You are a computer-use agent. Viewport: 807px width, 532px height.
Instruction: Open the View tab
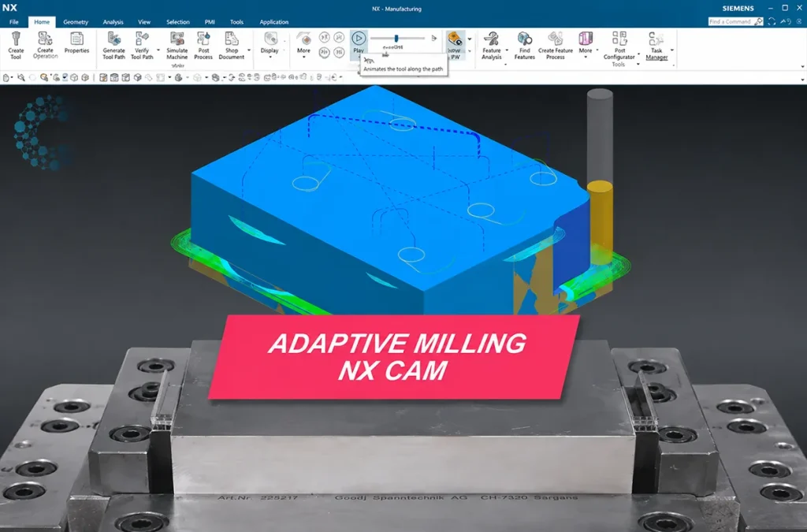tap(144, 22)
